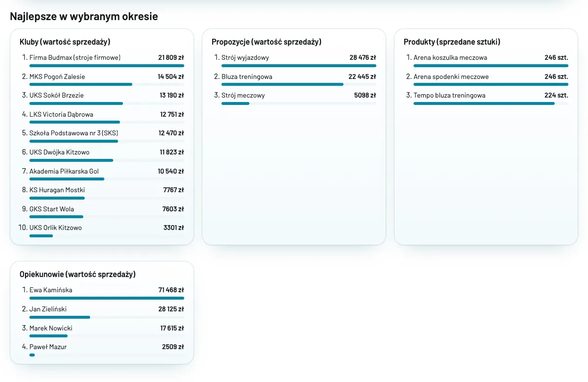This screenshot has height=382, width=588.
Task: Select the 'Kluby (wartość sprzedaży)' card title
Action: (65, 42)
